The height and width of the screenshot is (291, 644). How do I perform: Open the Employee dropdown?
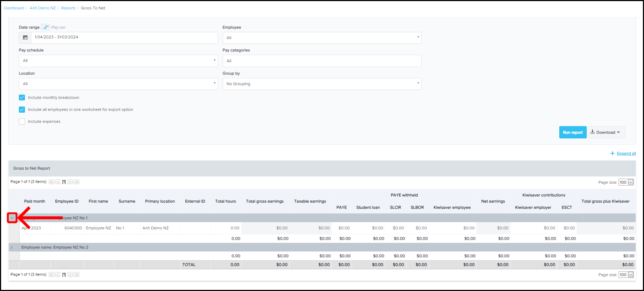point(322,38)
